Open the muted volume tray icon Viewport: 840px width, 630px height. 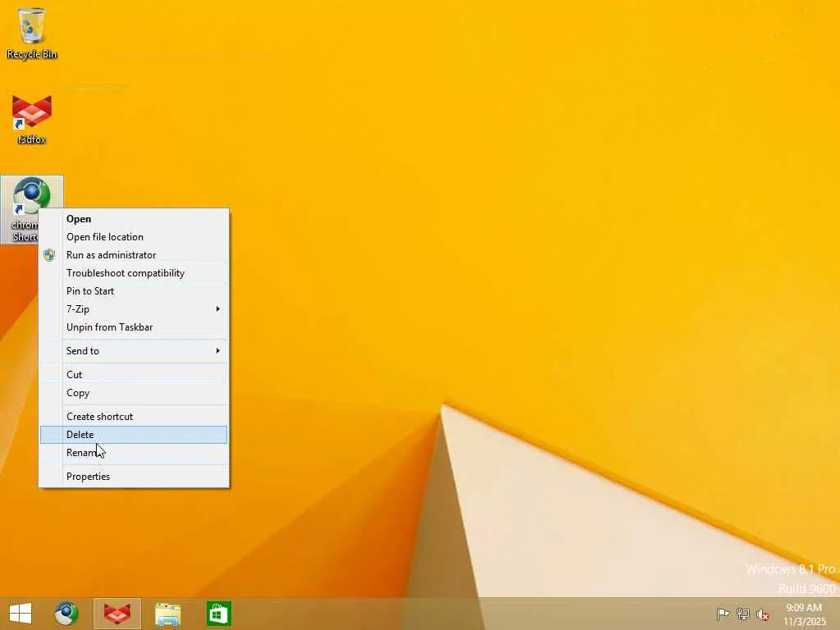click(763, 614)
